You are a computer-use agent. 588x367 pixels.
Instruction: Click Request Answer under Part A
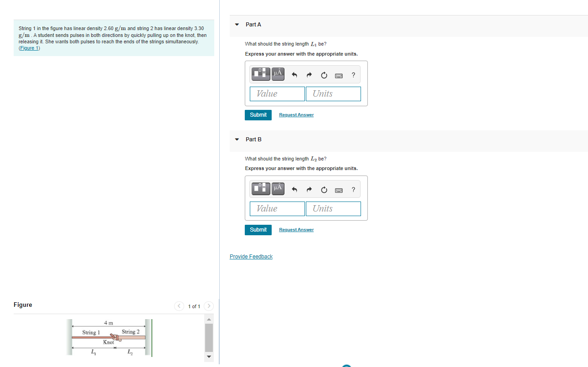(x=296, y=114)
